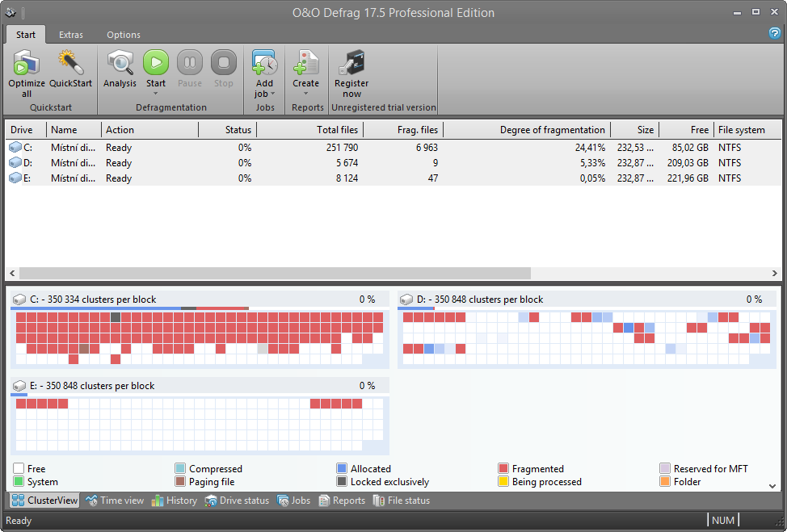
Task: Switch to the Time view tab
Action: point(115,501)
